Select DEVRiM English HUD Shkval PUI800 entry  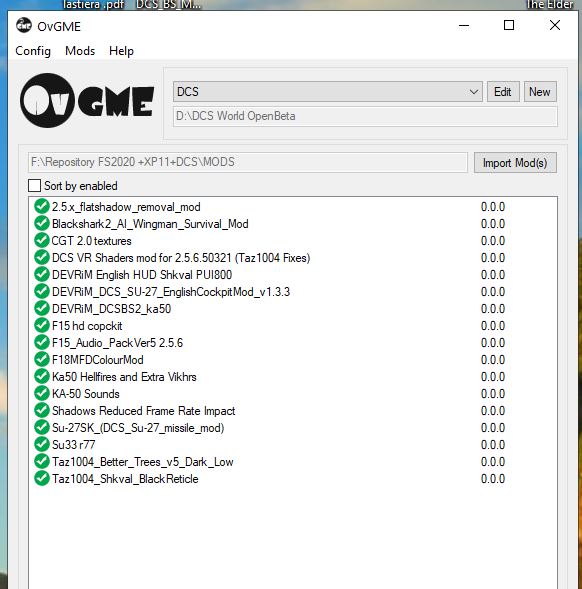point(142,275)
